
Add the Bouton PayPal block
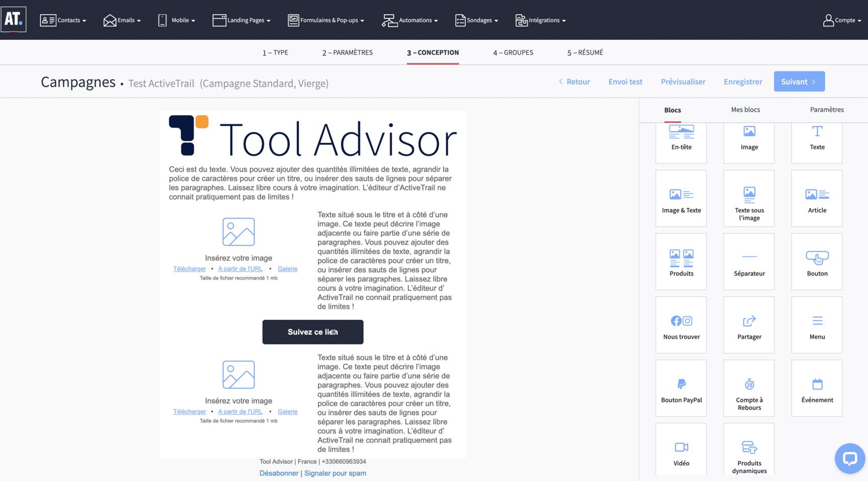click(x=681, y=388)
